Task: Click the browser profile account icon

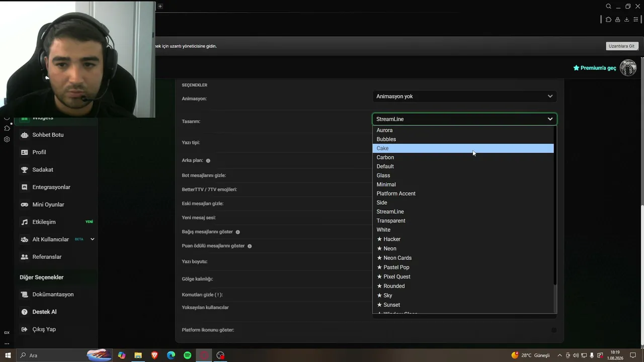Action: point(617,20)
